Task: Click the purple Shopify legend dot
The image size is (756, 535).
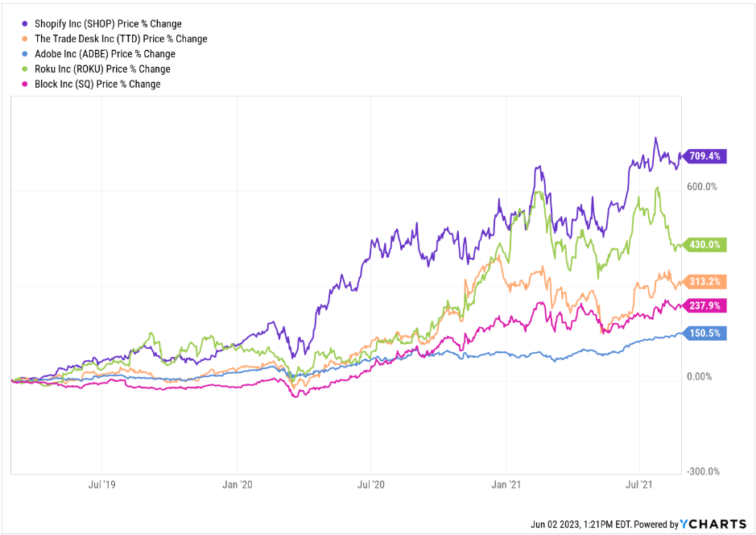Action: [26, 24]
